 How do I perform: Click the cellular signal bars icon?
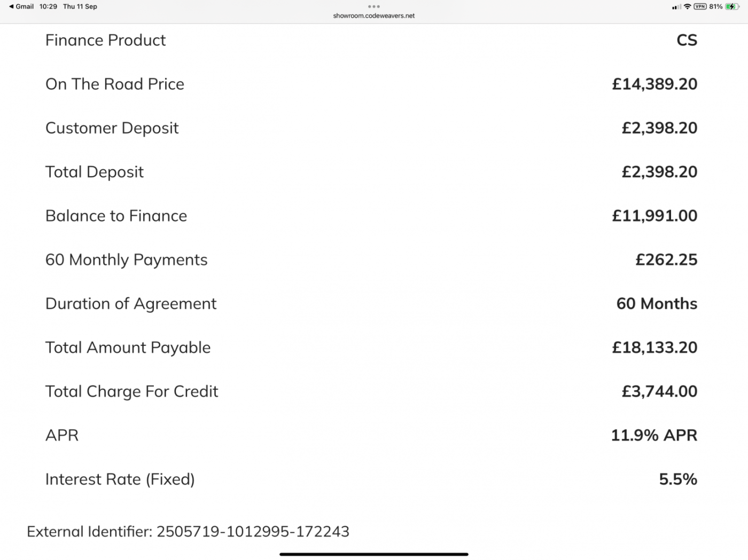point(676,7)
